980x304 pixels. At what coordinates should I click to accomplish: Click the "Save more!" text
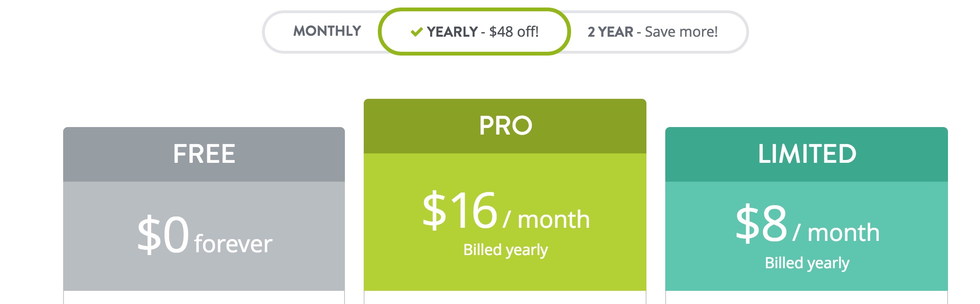click(681, 32)
